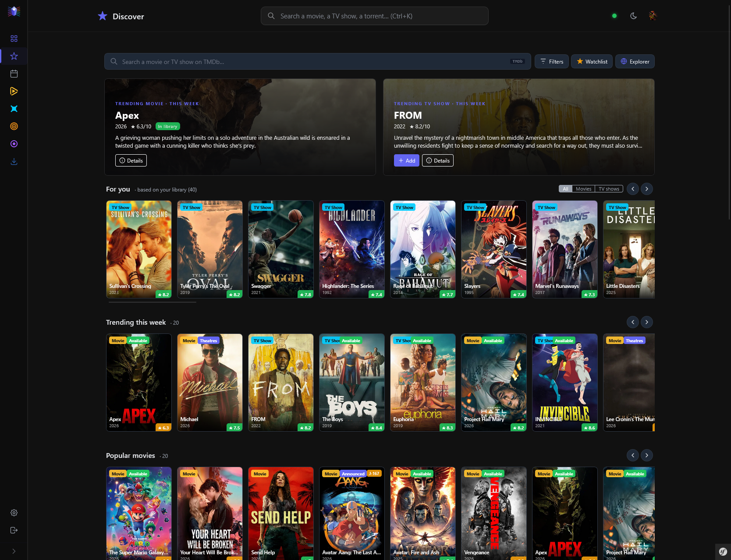
Task: Open the Michael movie poster
Action: tap(210, 383)
